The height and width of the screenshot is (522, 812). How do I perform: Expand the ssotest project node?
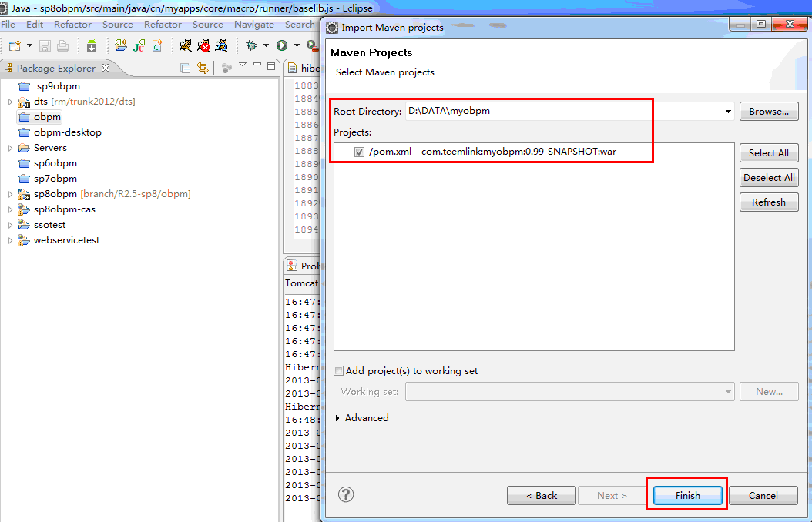pos(10,225)
